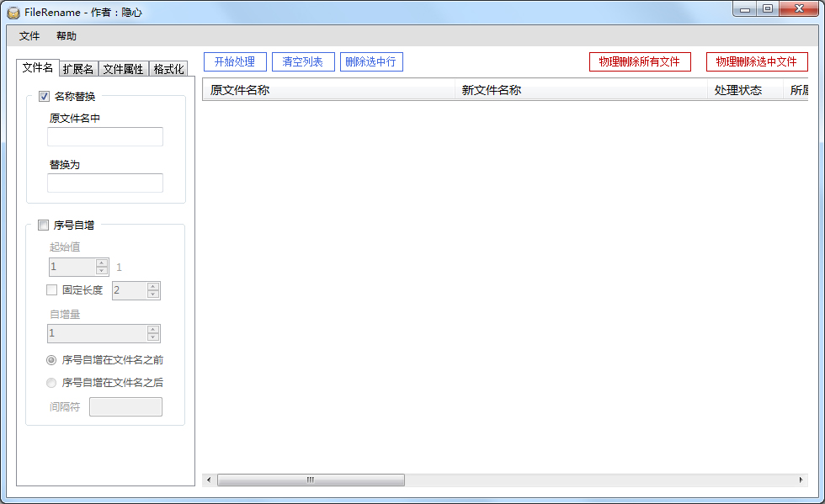Click the horizontal scrollbar thumb
The image size is (825, 504).
point(311,480)
